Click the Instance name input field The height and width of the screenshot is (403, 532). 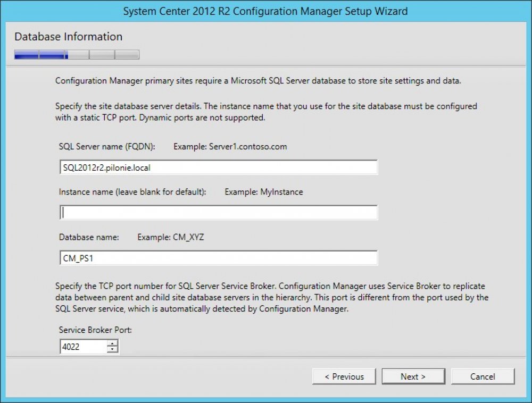click(x=219, y=213)
